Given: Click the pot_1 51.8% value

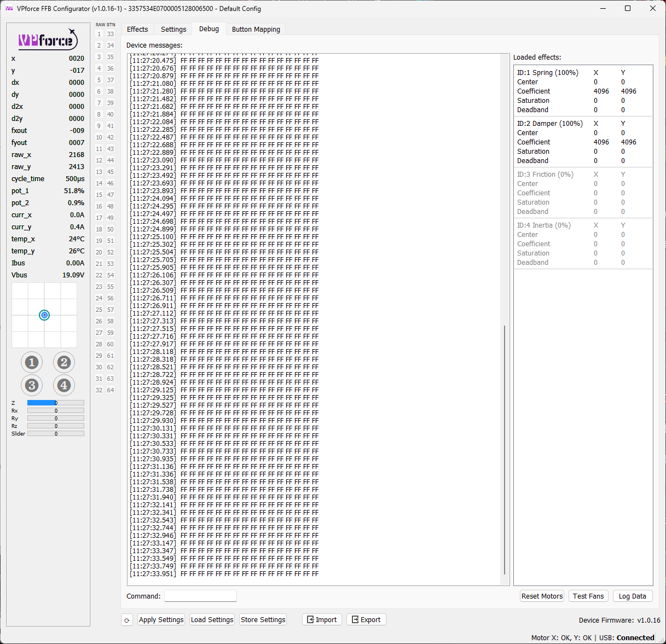Looking at the screenshot, I should pos(74,191).
